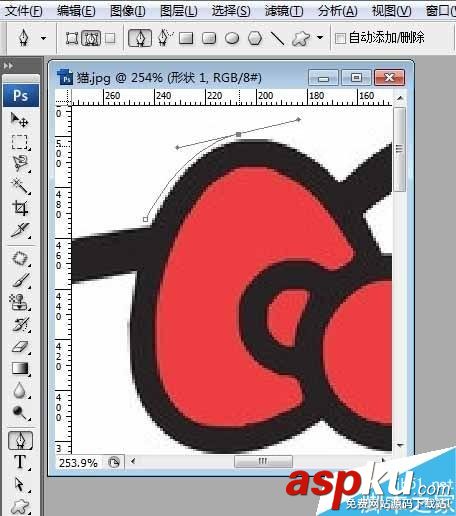Viewport: 456px width, 516px height.
Task: Pick the Ellipse shape in options bar
Action: tap(232, 38)
